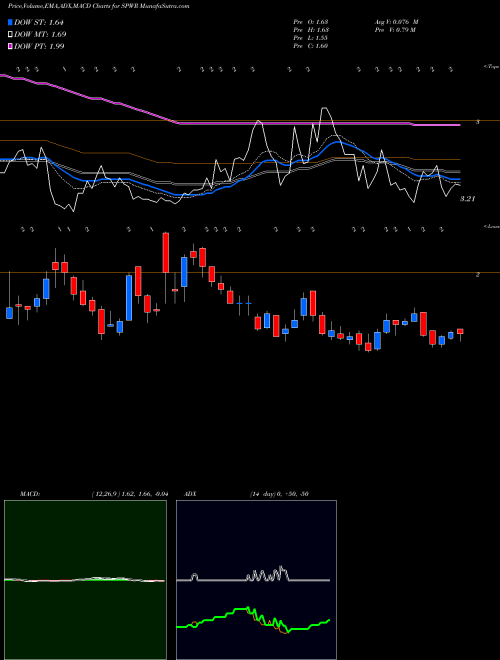
Task: Click the 'ADX' panel label
Action: coord(190,494)
